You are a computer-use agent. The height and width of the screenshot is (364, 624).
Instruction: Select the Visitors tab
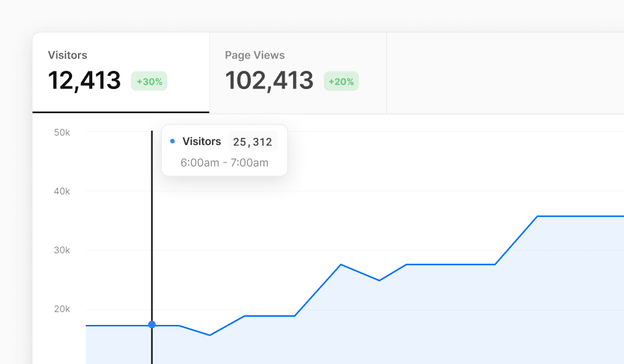(x=121, y=73)
